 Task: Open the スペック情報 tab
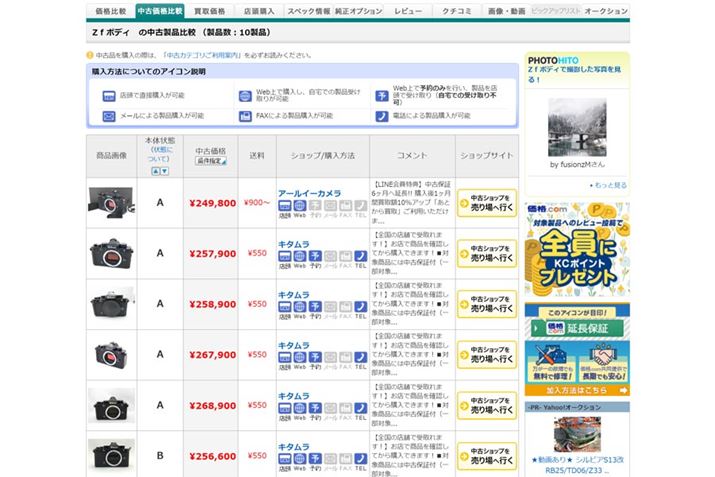pyautogui.click(x=308, y=10)
